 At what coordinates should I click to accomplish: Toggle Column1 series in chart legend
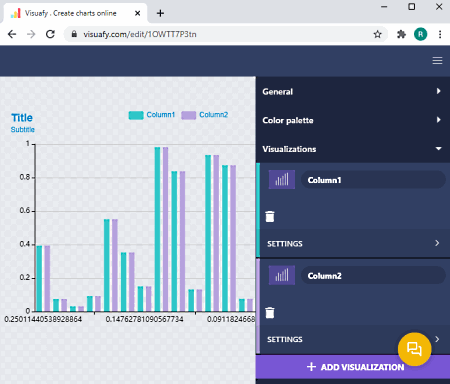(152, 115)
